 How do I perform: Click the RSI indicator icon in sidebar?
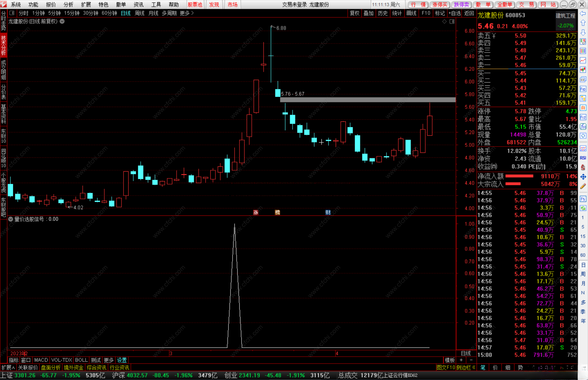[583, 158]
